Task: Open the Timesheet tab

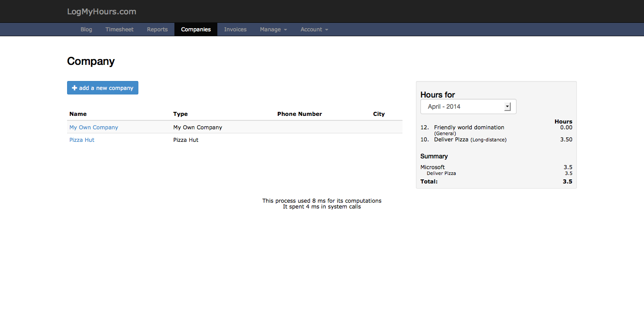Action: [119, 30]
